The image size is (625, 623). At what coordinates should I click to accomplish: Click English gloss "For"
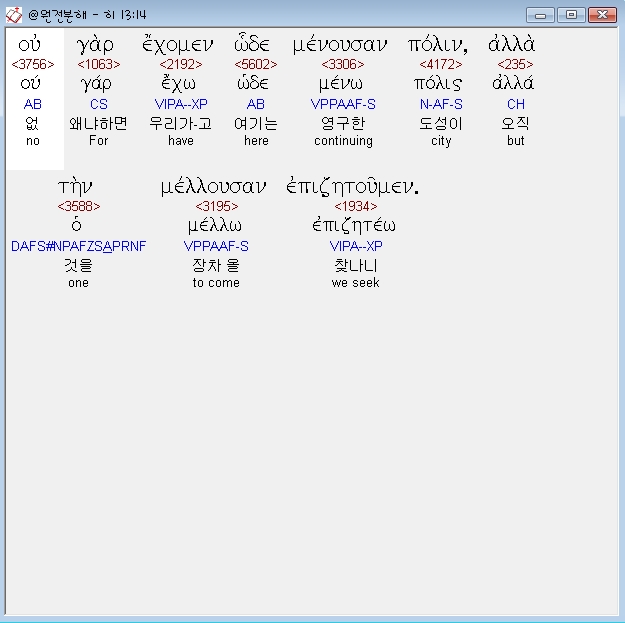coord(98,141)
